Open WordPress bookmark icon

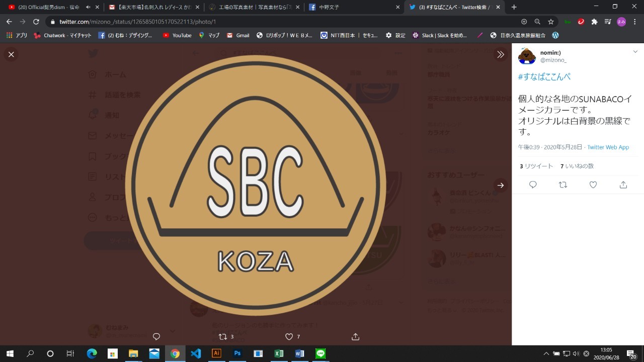(555, 35)
